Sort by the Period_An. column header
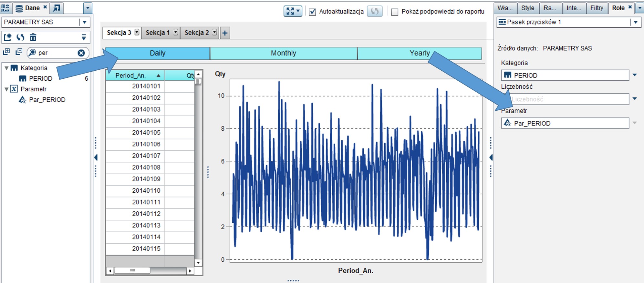 (135, 75)
